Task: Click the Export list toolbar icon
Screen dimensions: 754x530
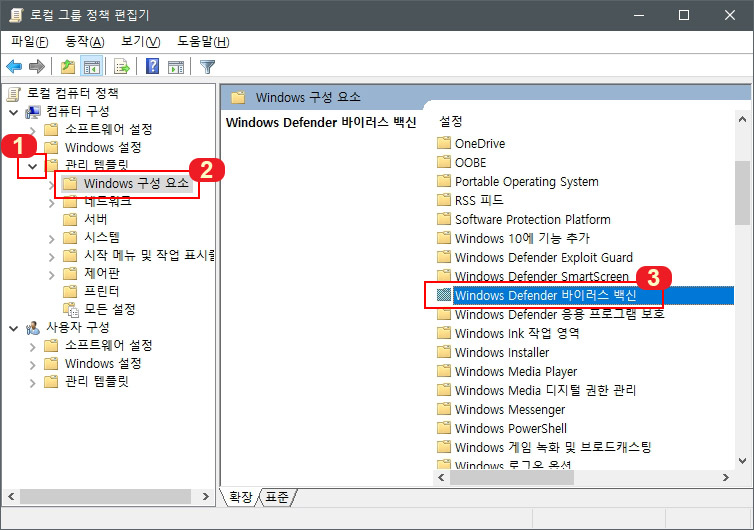Action: 122,66
